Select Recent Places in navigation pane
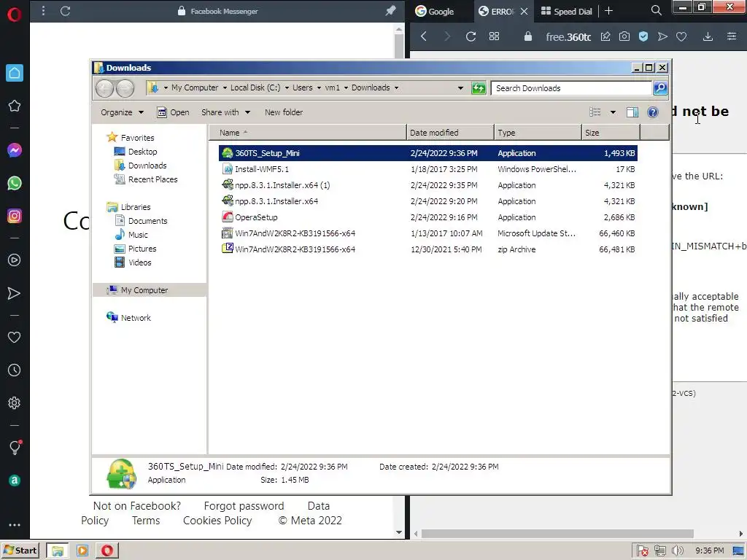Image resolution: width=747 pixels, height=560 pixels. pyautogui.click(x=146, y=179)
